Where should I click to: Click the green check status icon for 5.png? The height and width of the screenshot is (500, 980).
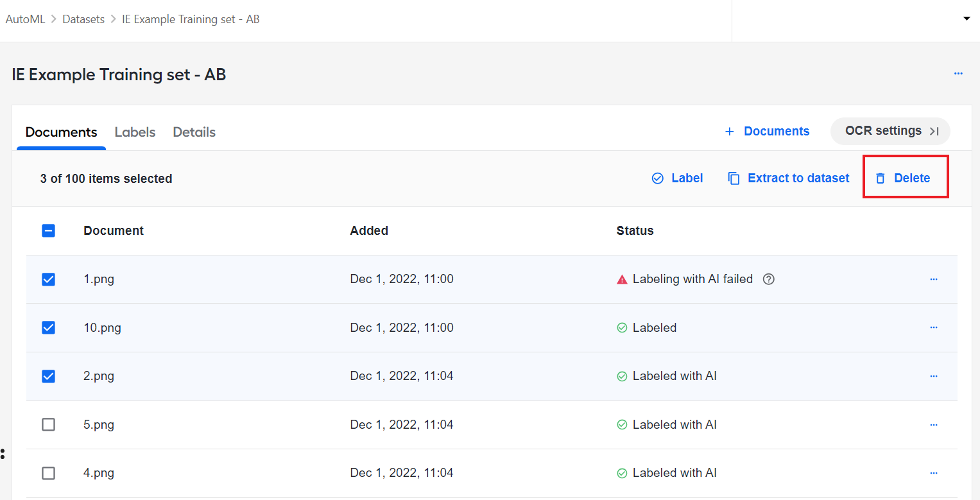pos(622,425)
